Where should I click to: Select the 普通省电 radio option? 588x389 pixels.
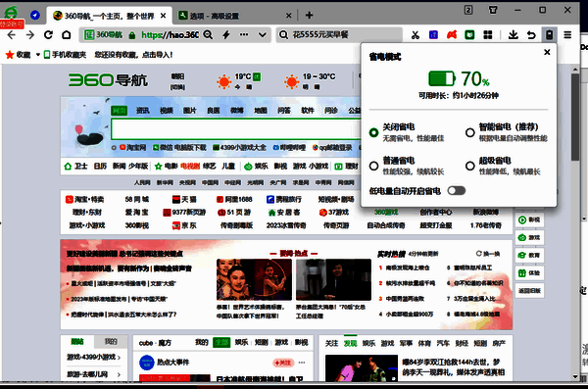click(x=374, y=166)
